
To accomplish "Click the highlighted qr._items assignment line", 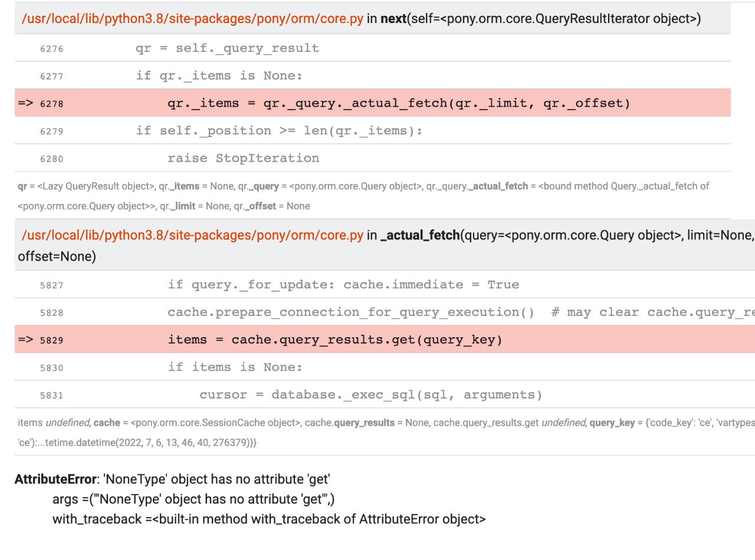I will click(399, 104).
